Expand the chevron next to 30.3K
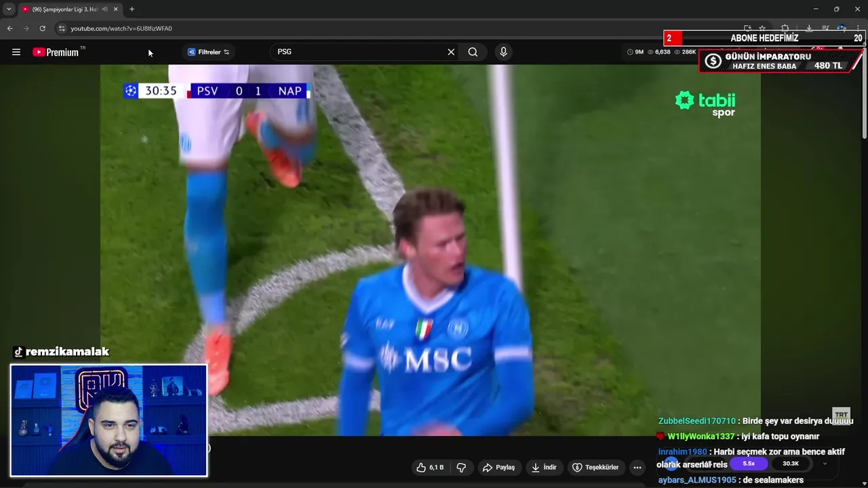 pos(825,464)
